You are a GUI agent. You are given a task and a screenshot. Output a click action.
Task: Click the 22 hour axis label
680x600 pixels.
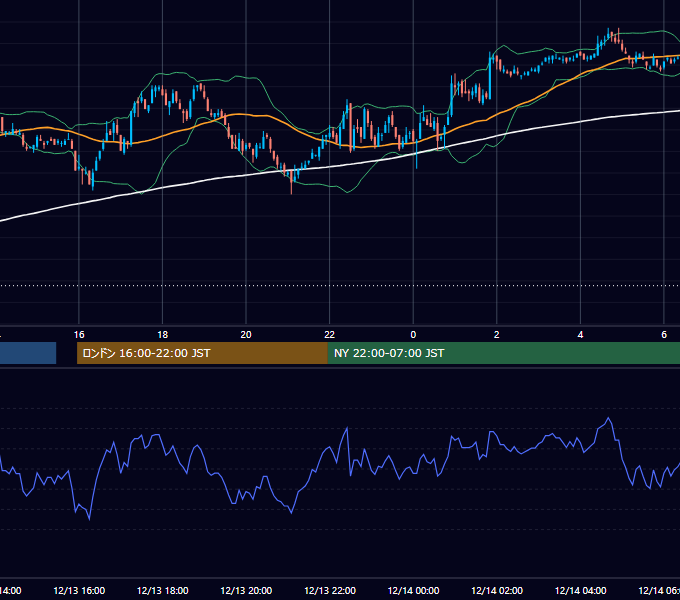330,335
